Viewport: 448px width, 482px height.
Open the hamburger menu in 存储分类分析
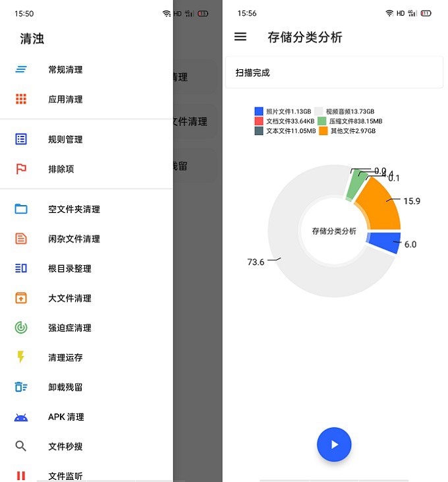[x=240, y=37]
